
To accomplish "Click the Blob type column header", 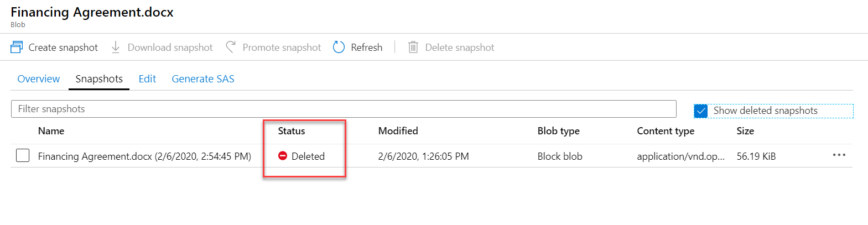I will (558, 131).
